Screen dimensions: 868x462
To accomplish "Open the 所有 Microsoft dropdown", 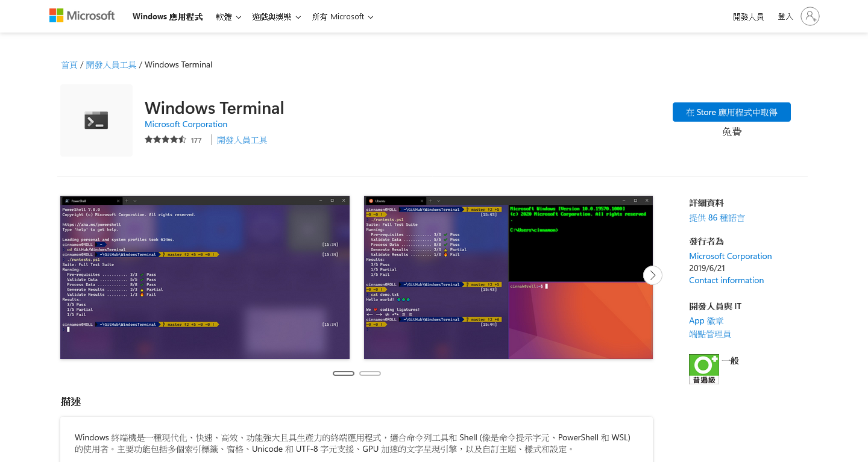I will (x=342, y=17).
